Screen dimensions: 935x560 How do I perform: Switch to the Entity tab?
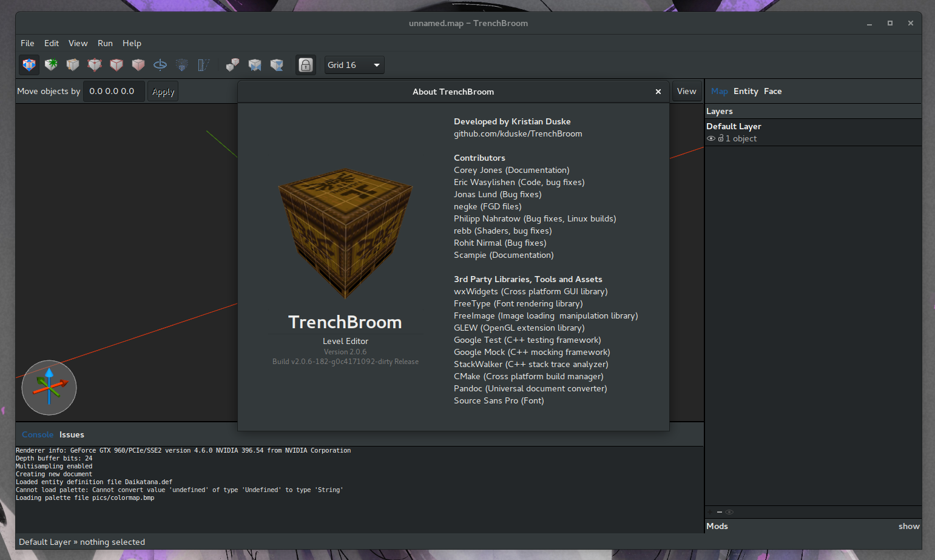click(746, 91)
